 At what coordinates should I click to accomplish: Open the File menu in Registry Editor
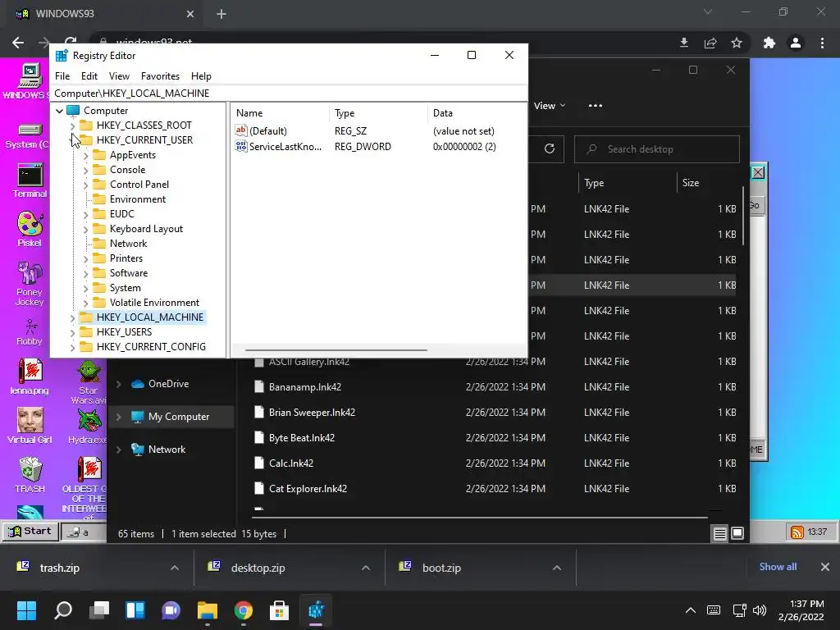(62, 76)
